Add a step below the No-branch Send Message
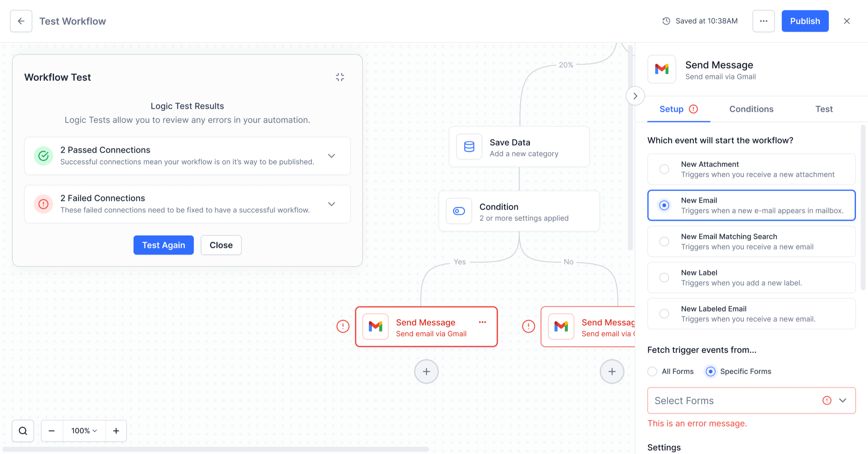This screenshot has width=868, height=454. click(x=612, y=371)
